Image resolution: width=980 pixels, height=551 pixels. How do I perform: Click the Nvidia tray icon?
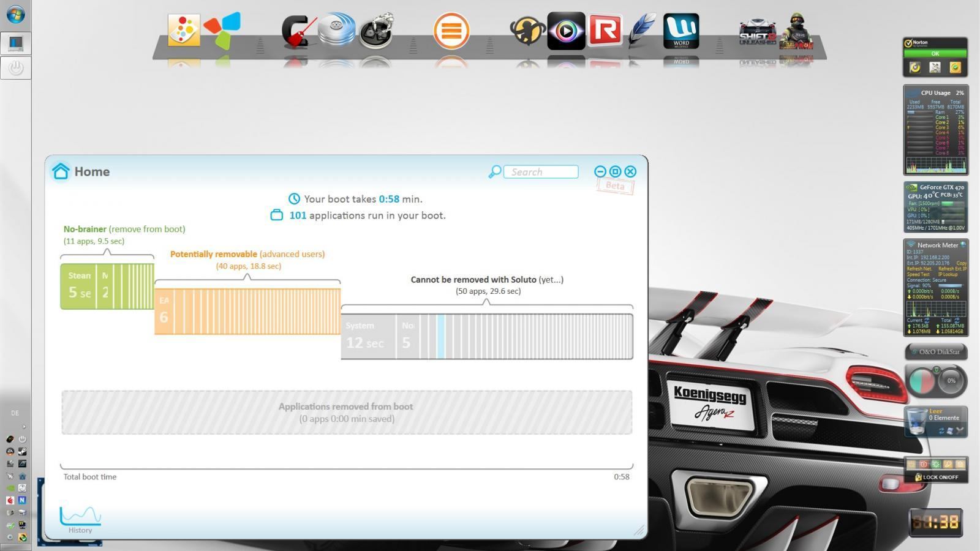click(10, 488)
